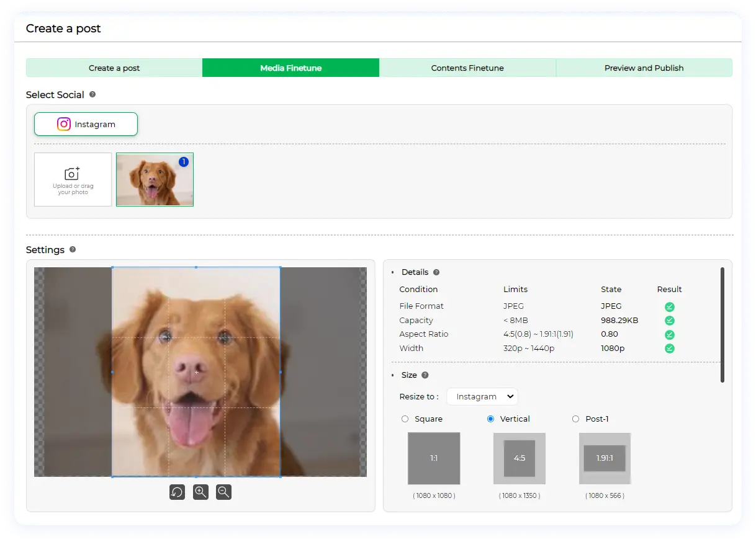Viewport: 756px width, 542px height.
Task: Click the Instagram social button
Action: pyautogui.click(x=86, y=124)
